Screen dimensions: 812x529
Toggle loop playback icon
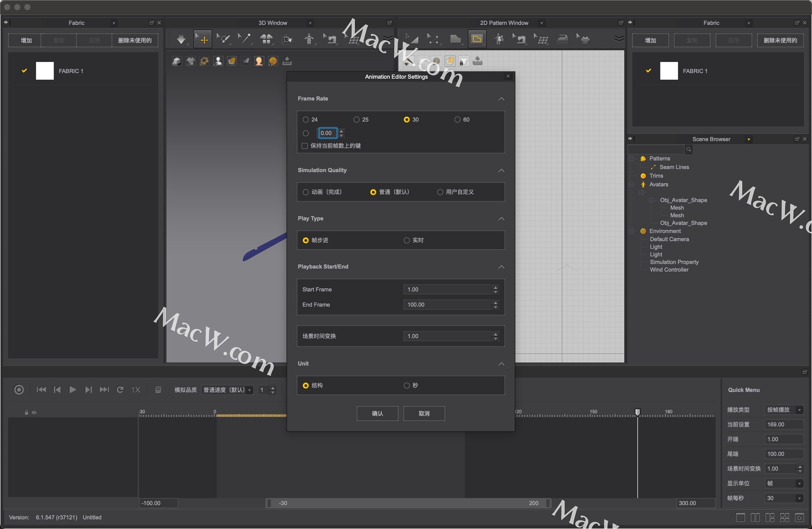(x=120, y=390)
